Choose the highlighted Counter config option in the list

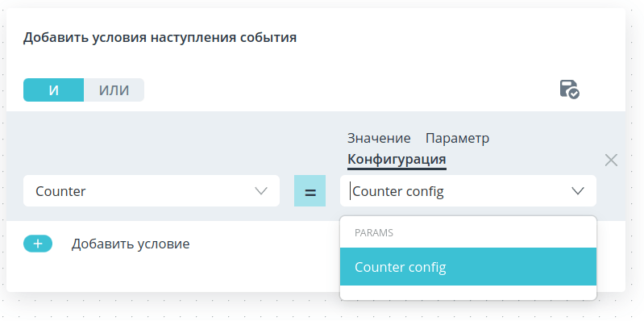468,267
